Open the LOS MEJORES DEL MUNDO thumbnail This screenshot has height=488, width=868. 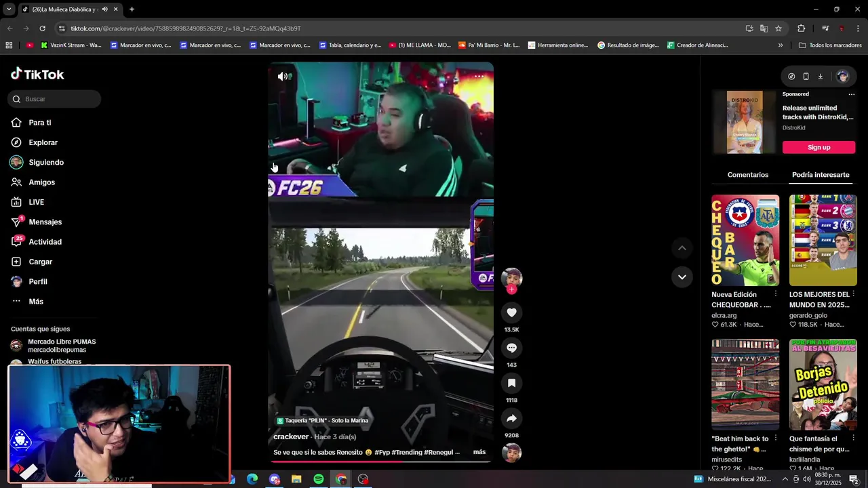click(x=823, y=241)
